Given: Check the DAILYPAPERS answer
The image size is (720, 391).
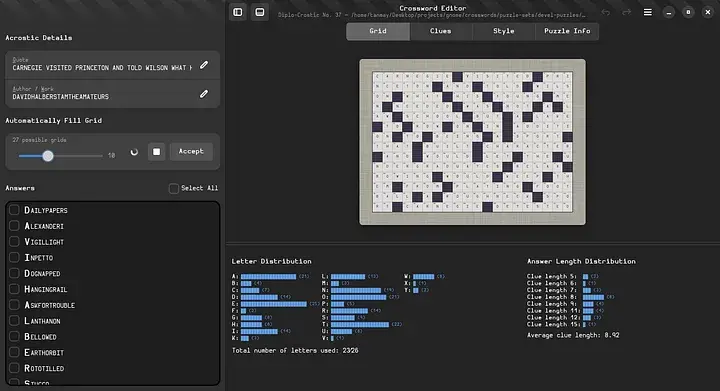Looking at the screenshot, I should pos(14,210).
